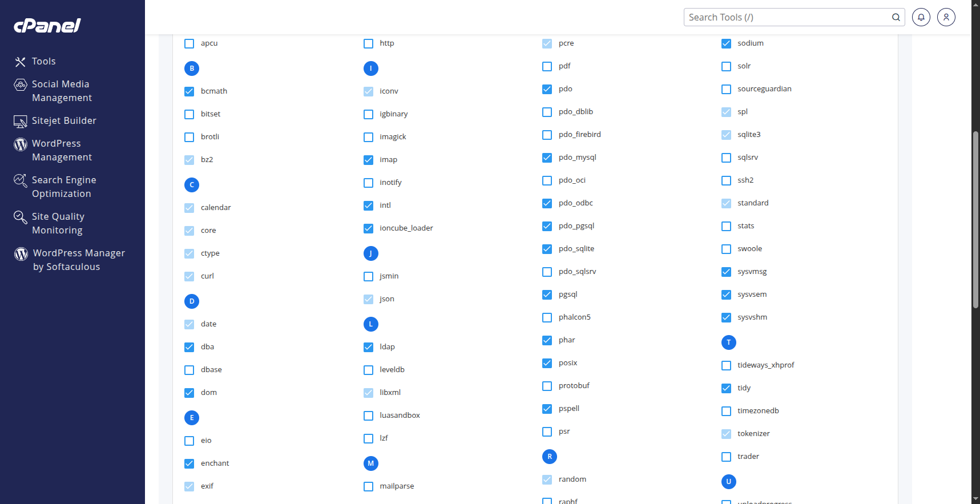Click the search magnifier icon

tap(896, 17)
